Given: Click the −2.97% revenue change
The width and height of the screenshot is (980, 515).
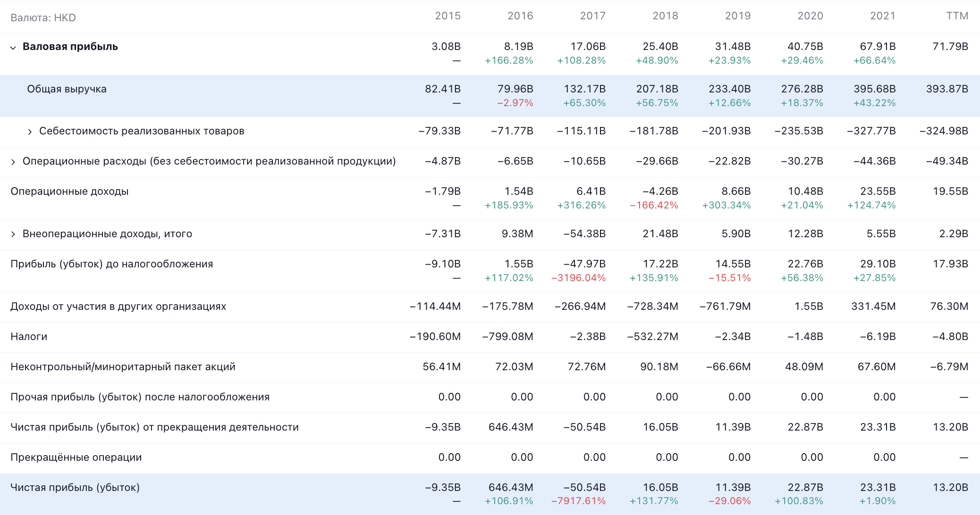Looking at the screenshot, I should coord(515,103).
